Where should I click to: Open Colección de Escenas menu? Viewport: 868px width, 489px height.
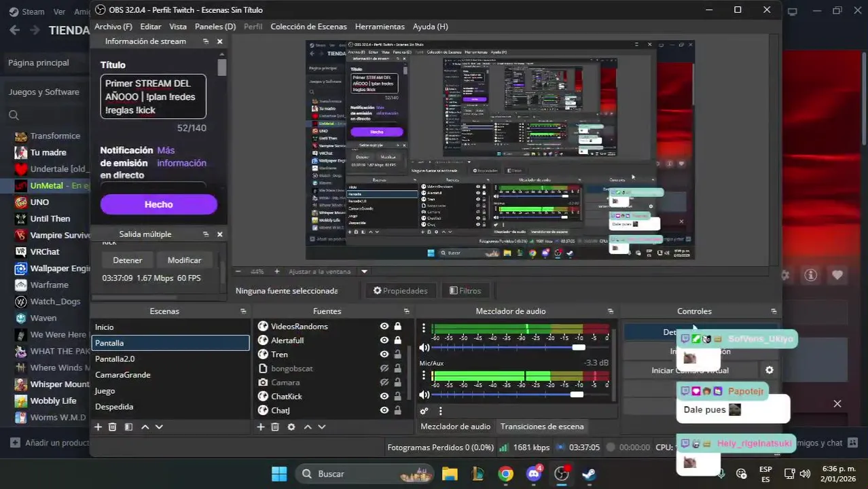[x=309, y=26]
